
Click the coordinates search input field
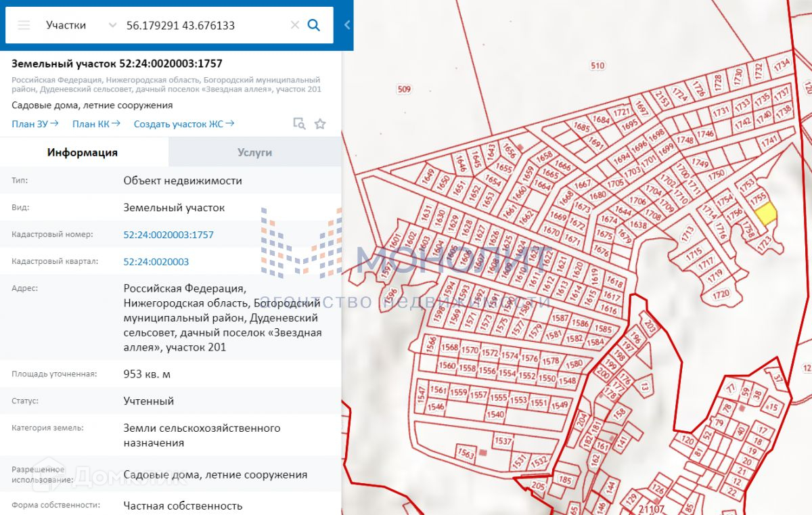203,25
